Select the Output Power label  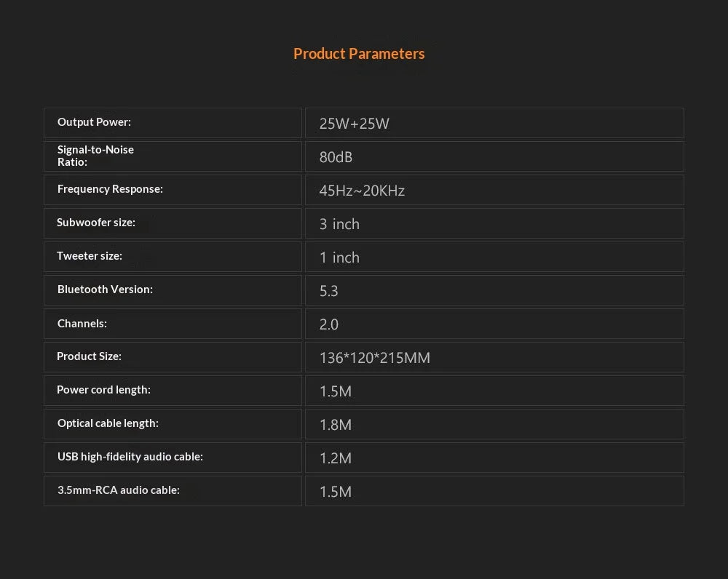(94, 122)
